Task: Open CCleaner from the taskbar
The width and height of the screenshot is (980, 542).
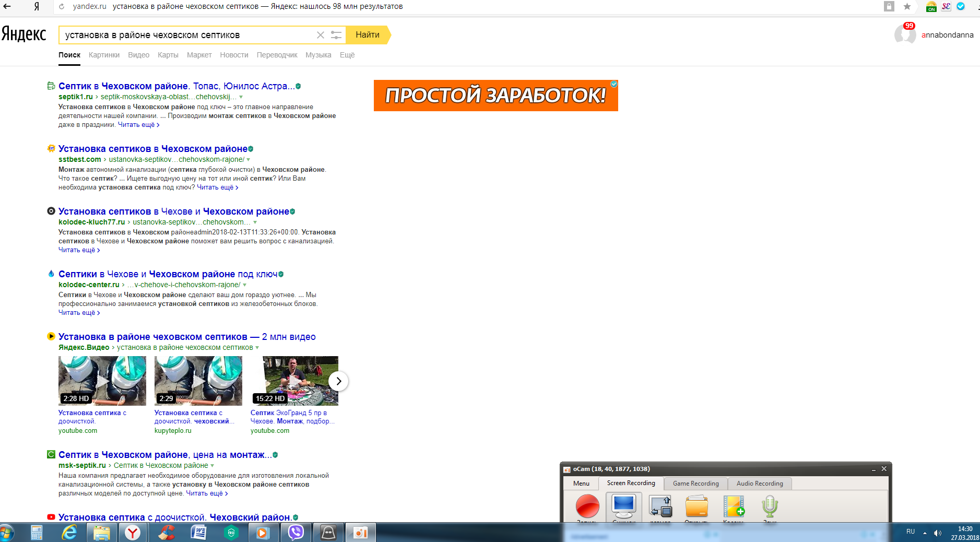Action: (x=166, y=533)
